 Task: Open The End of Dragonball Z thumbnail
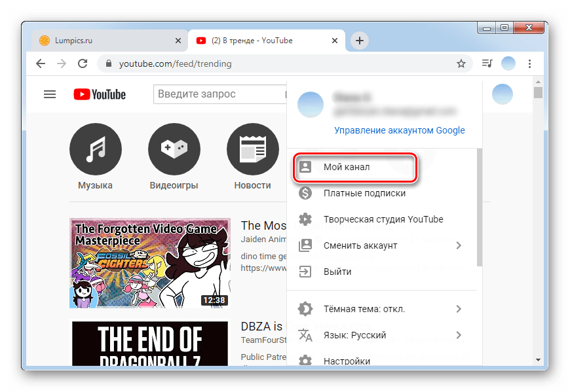tap(150, 342)
